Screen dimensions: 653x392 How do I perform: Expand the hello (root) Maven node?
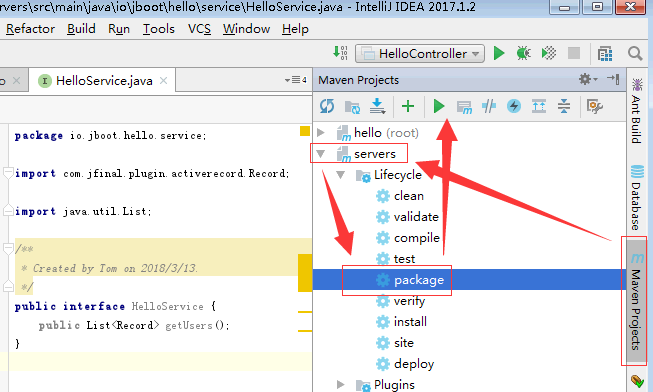pos(321,132)
